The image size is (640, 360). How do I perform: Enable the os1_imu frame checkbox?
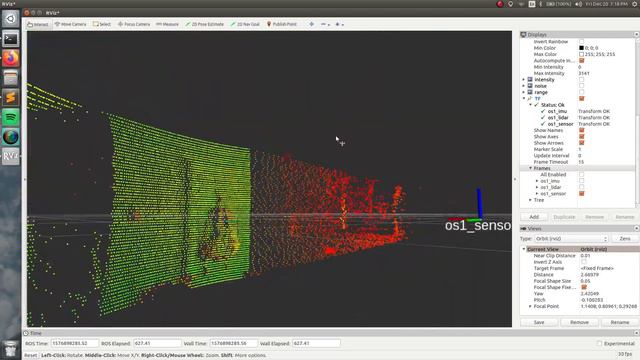pyautogui.click(x=581, y=181)
